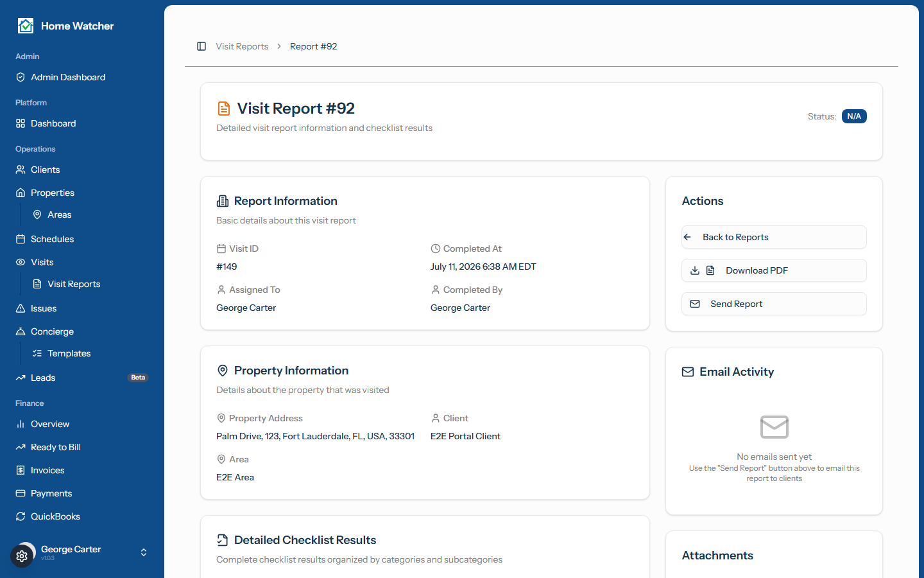Click the Schedules calendar icon

point(21,239)
